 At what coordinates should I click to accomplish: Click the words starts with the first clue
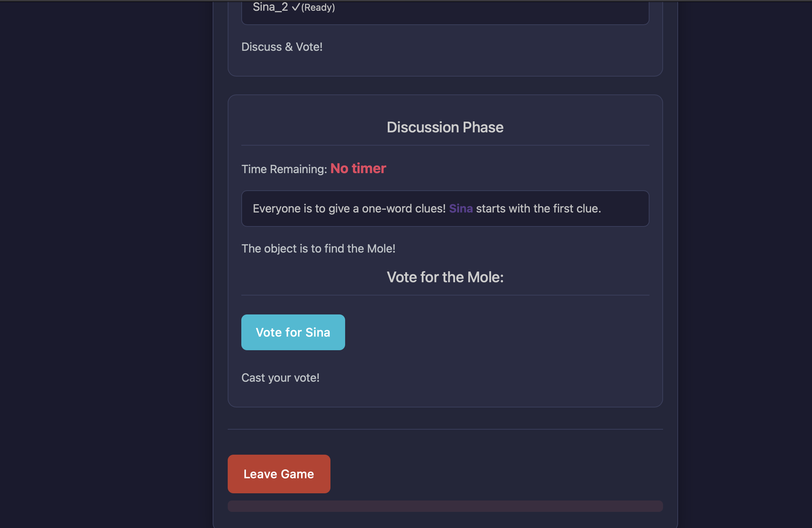tap(538, 209)
